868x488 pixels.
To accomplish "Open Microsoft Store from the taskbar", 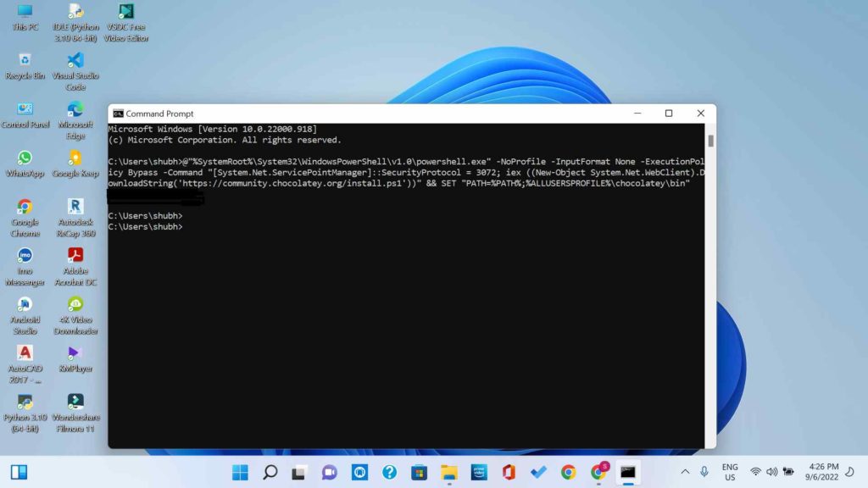I will 419,472.
